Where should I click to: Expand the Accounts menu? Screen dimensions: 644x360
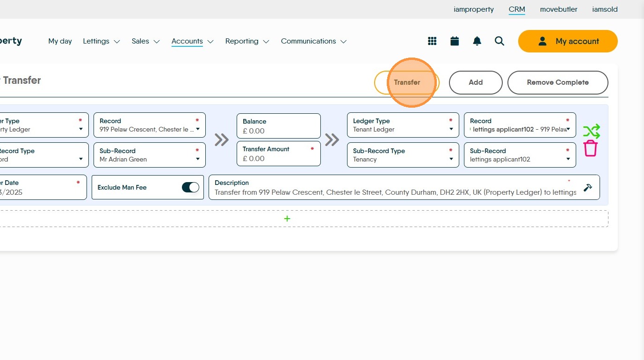193,41
